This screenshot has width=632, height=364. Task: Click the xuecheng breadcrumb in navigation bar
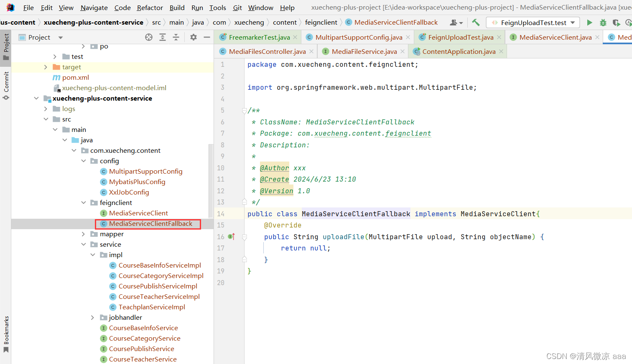pyautogui.click(x=249, y=23)
